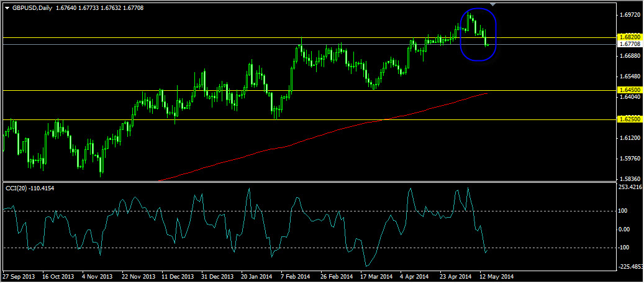This screenshot has height=283, width=644.
Task: Click the GBPUSD,Daily chart title
Action: 32,8
